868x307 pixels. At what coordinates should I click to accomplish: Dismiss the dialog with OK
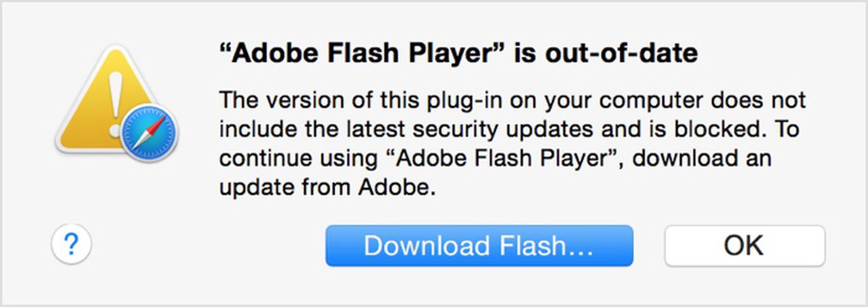pos(744,246)
